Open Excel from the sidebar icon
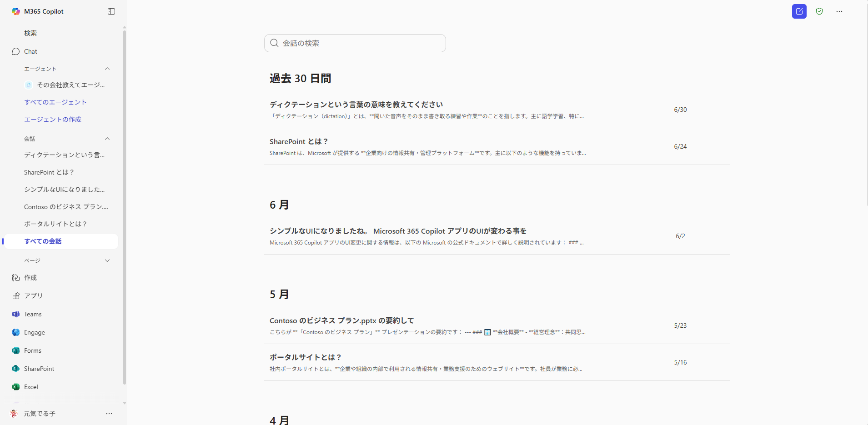Viewport: 868px width, 425px height. click(16, 387)
